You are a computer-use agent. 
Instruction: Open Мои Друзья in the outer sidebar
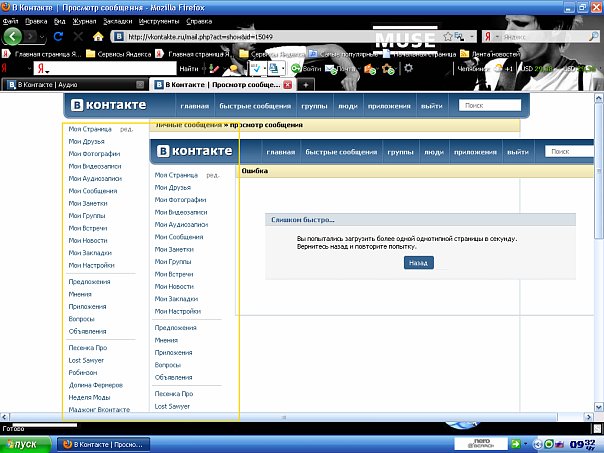tap(86, 141)
